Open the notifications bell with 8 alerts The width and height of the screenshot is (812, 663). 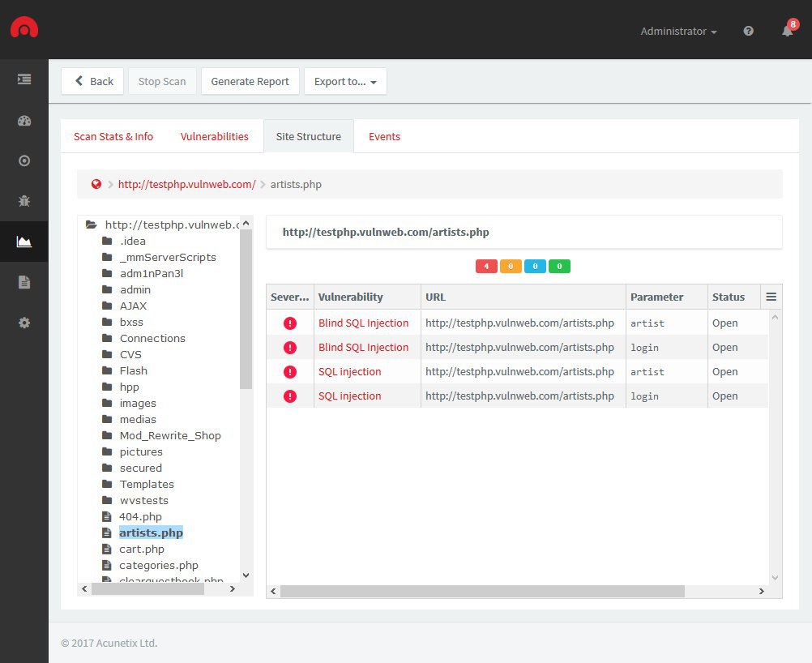787,31
